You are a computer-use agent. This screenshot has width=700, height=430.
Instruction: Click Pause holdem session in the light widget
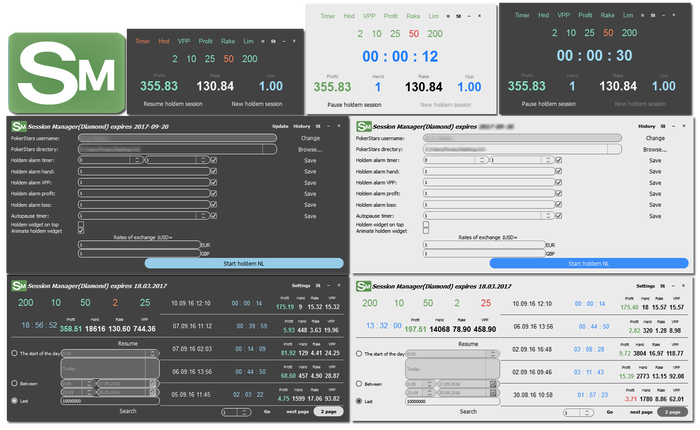(354, 104)
